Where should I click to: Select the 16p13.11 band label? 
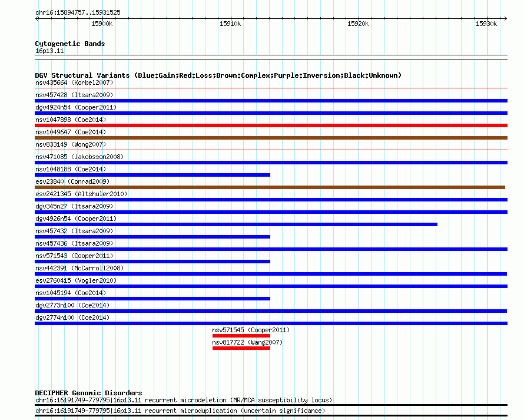[49, 51]
